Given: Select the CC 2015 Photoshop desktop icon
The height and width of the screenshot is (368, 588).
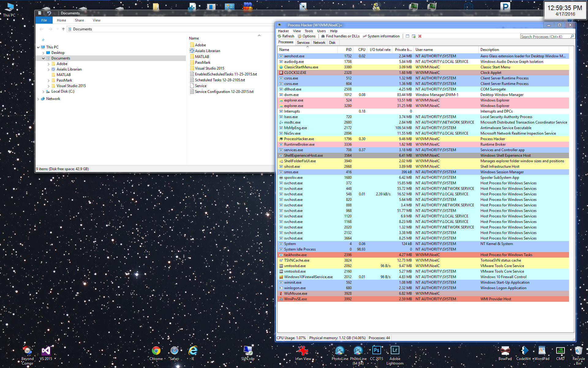Looking at the screenshot, I should [376, 353].
